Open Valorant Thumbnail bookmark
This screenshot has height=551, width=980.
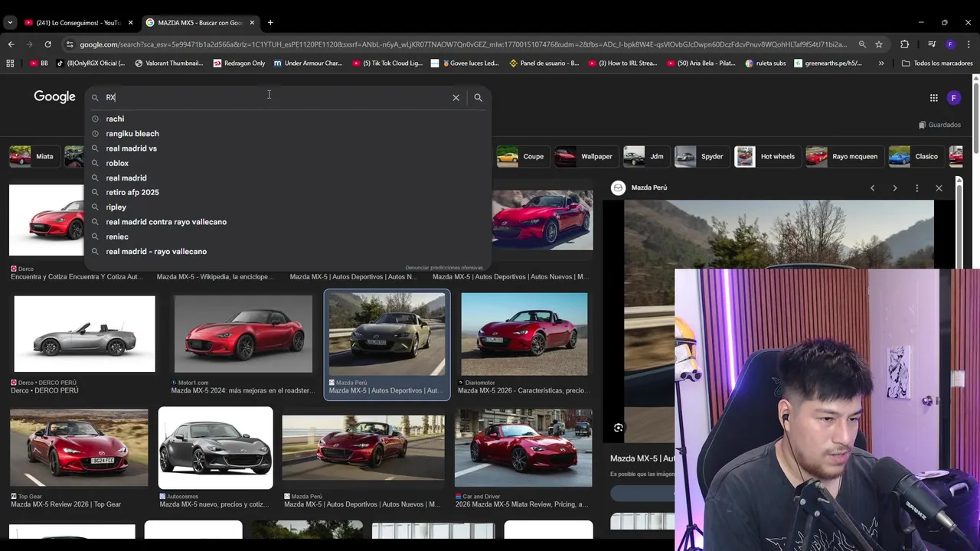tap(168, 63)
